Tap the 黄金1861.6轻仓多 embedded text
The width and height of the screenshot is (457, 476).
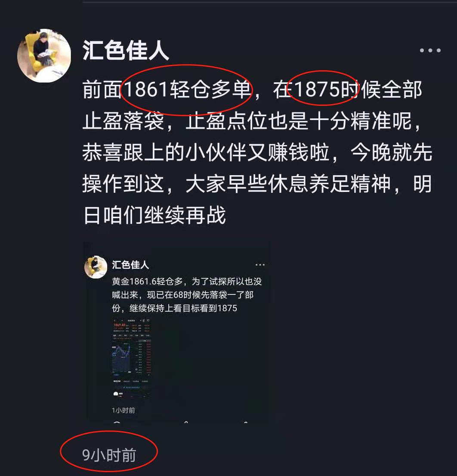(147, 281)
